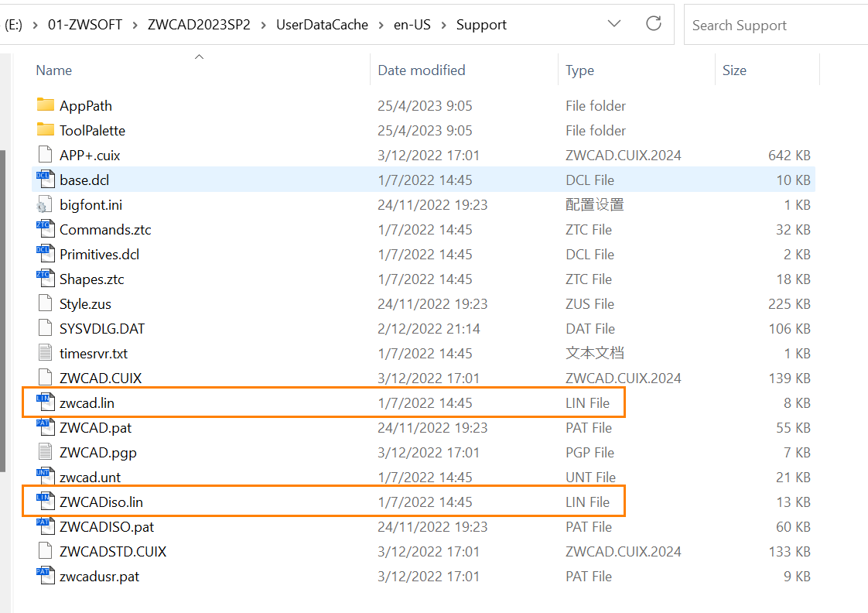This screenshot has width=868, height=613.
Task: Expand the chevron after en-US in the path
Action: [443, 25]
